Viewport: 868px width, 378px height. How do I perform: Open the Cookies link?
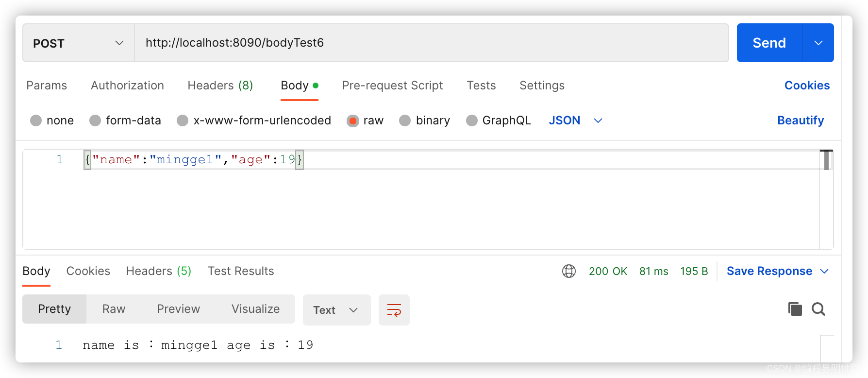coord(807,86)
